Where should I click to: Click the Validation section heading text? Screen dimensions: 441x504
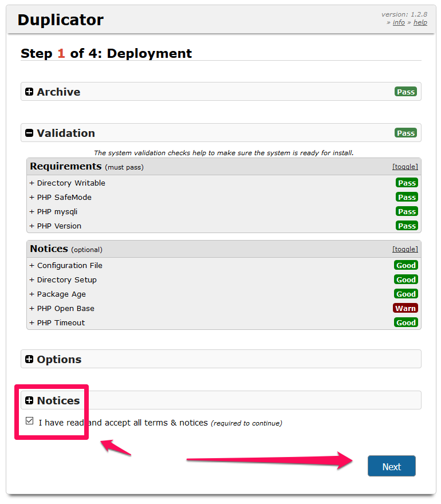66,133
